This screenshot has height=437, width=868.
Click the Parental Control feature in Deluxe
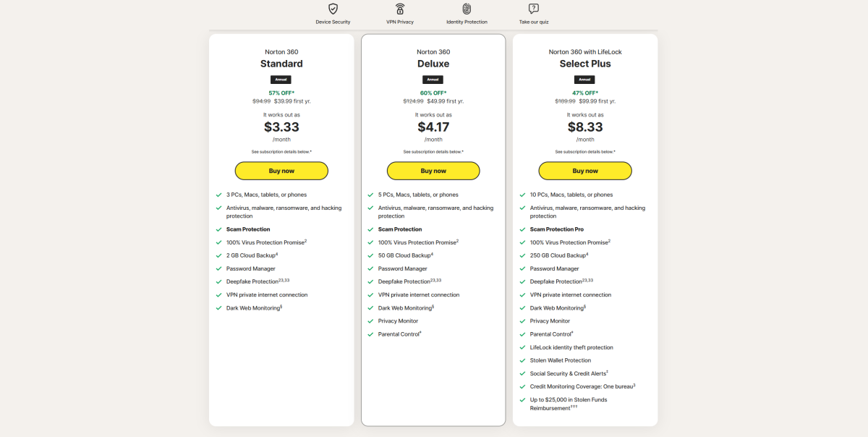(399, 334)
